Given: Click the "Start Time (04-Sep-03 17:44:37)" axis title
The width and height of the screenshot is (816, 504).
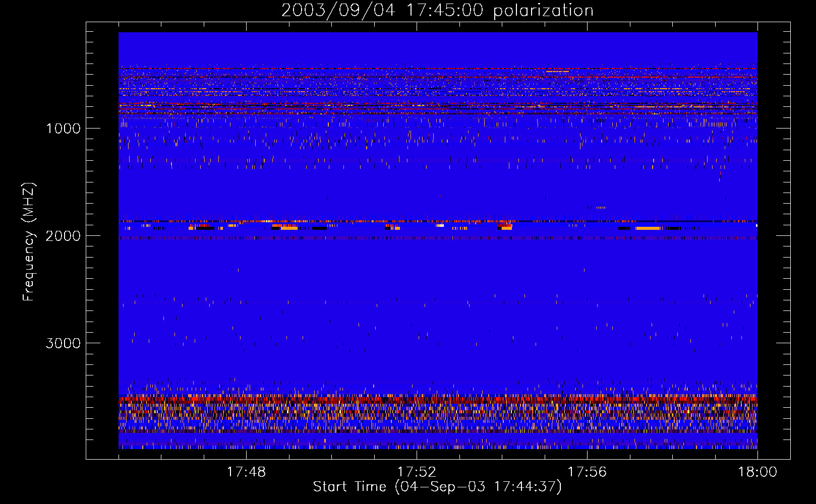Looking at the screenshot, I should 437,487.
